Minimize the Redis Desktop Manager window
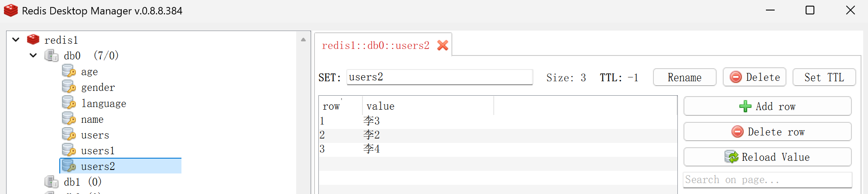This screenshot has height=194, width=868. click(770, 10)
